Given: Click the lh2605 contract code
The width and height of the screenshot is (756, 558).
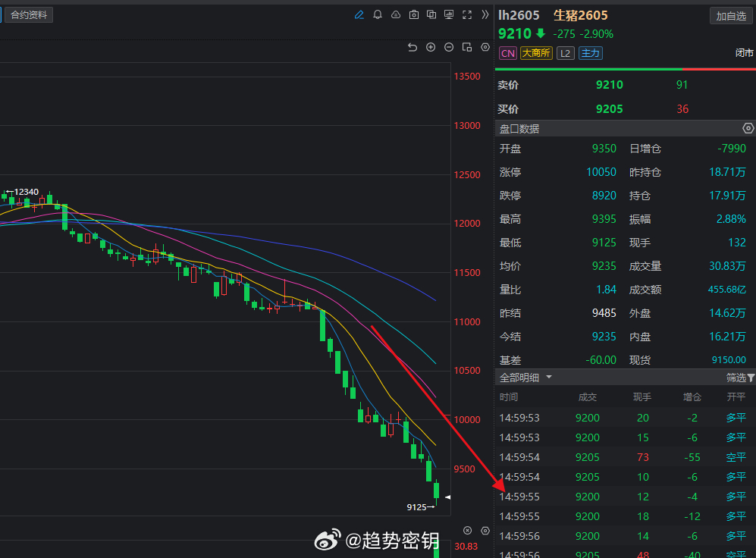Looking at the screenshot, I should (519, 15).
